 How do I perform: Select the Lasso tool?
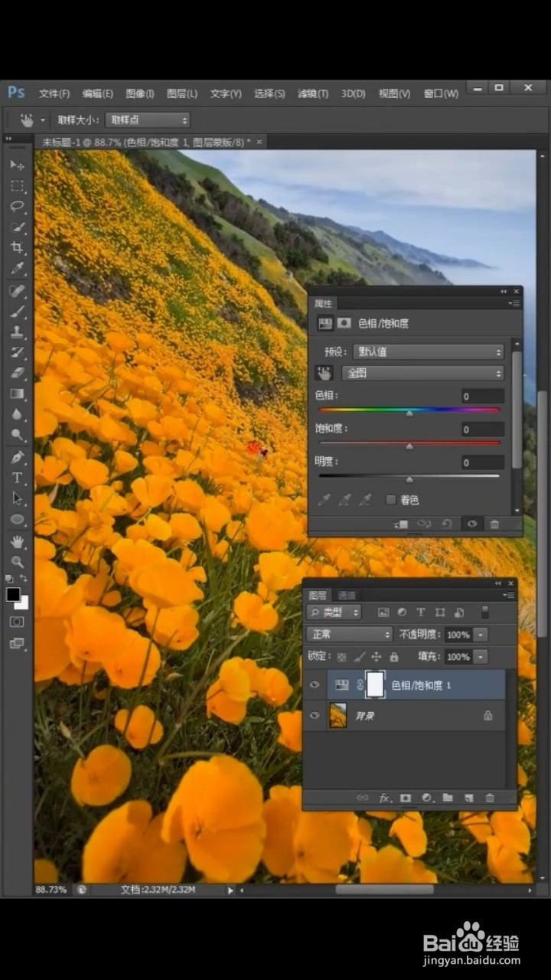click(17, 207)
